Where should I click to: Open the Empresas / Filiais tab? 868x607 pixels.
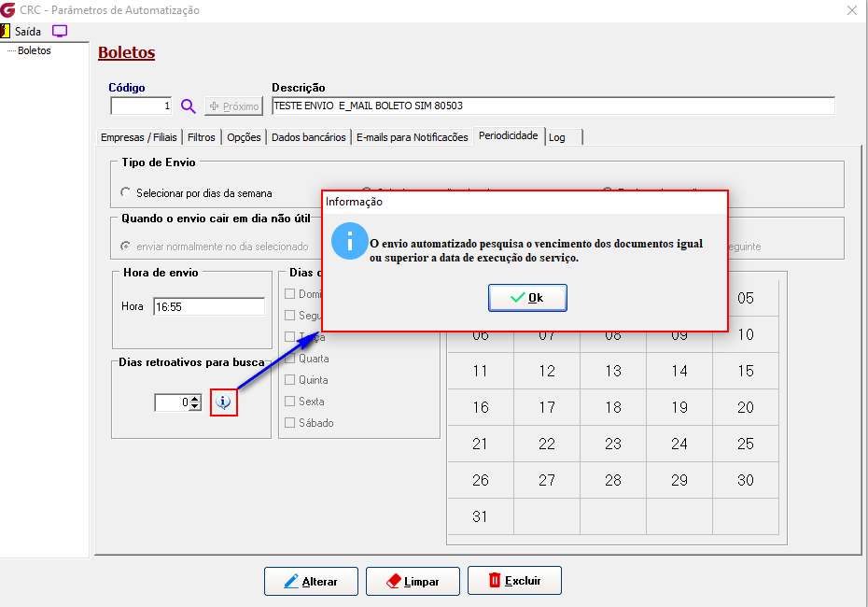139,137
